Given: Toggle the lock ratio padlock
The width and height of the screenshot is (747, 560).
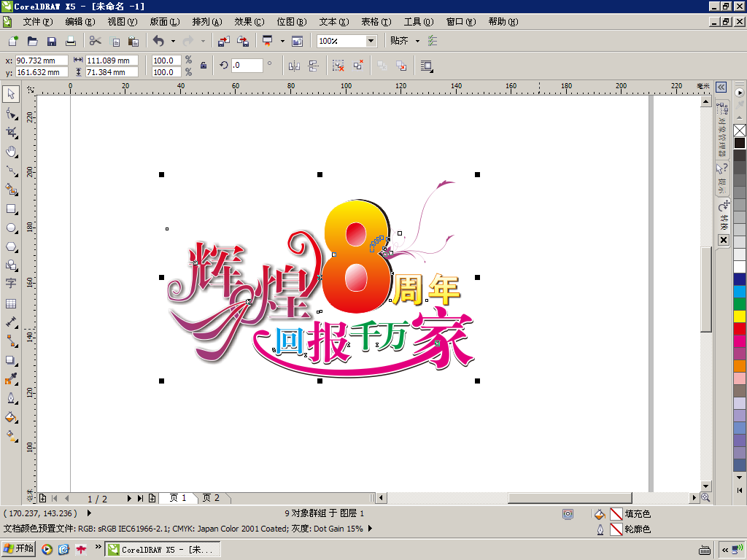Looking at the screenshot, I should 204,66.
